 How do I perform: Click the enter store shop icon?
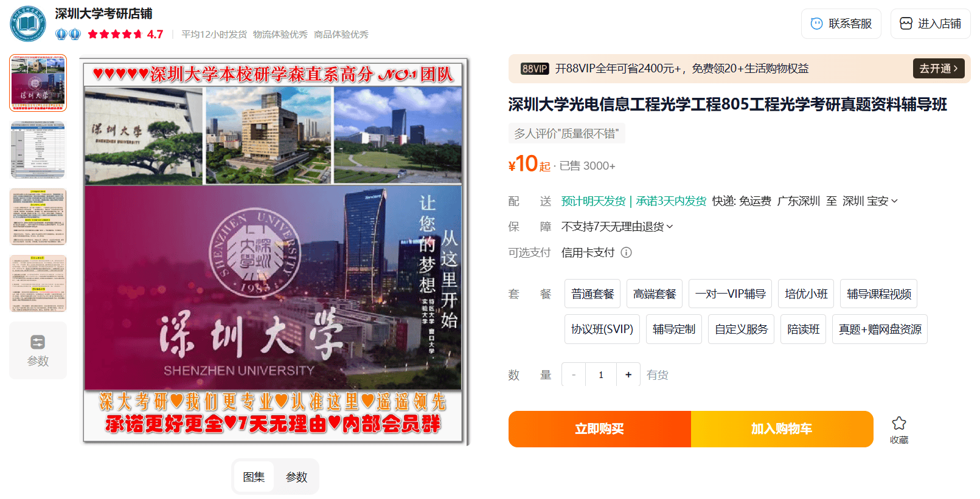[x=906, y=24]
